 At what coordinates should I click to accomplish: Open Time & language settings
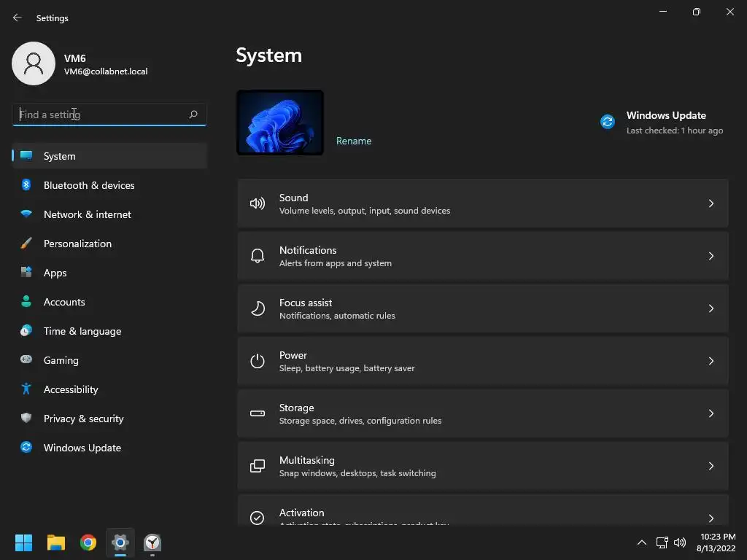pos(109,331)
